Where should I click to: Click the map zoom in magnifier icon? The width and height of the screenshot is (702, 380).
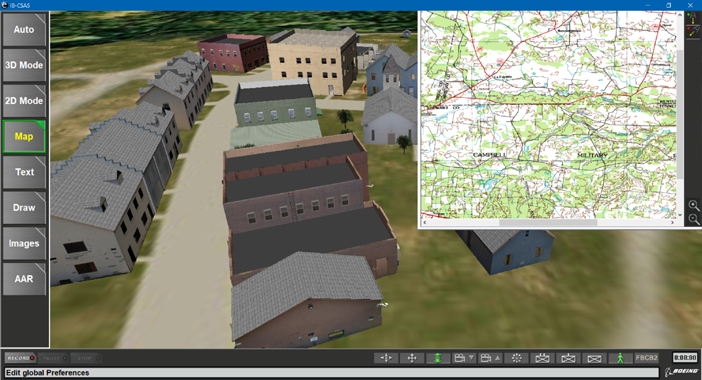coord(693,205)
